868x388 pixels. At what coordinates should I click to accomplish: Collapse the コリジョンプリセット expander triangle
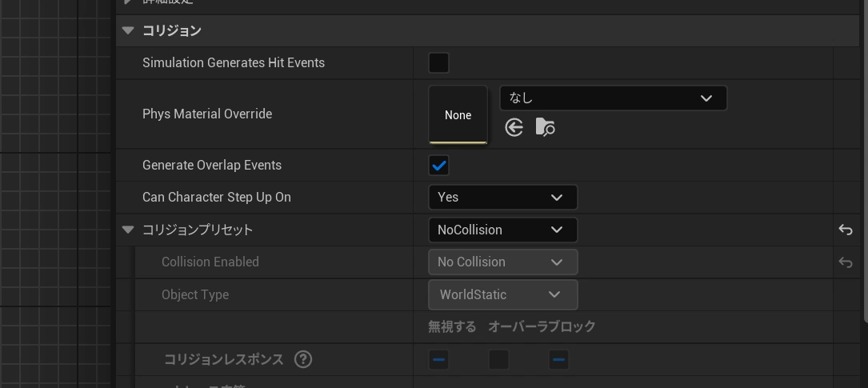click(128, 230)
